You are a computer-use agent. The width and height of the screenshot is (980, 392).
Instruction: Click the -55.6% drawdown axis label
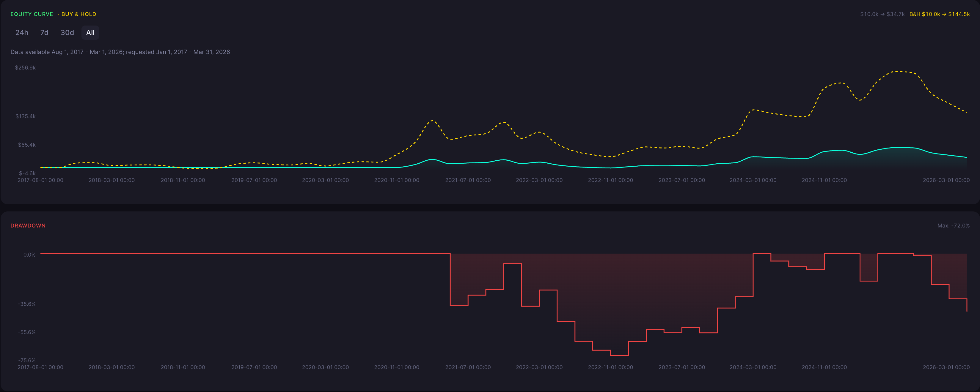click(27, 332)
